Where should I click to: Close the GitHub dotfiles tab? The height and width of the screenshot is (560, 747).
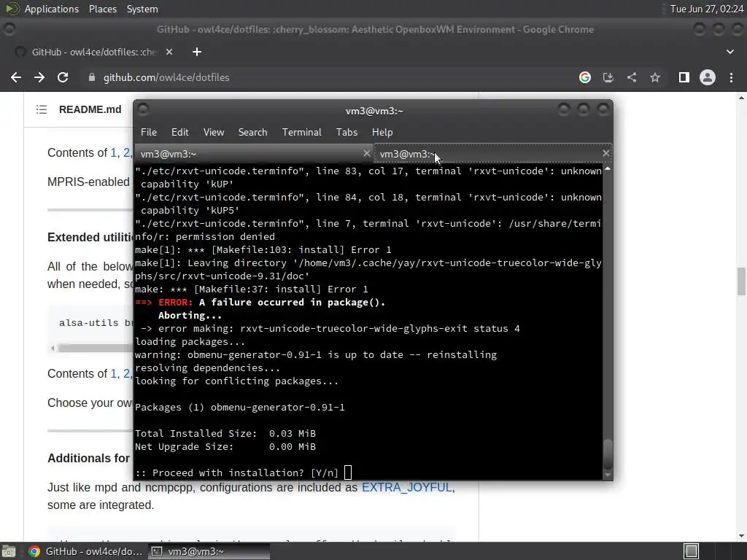169,52
